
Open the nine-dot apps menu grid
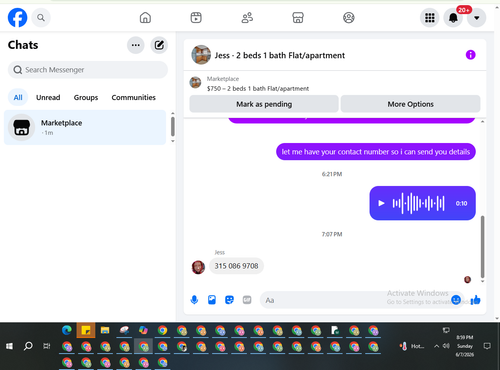tap(430, 18)
